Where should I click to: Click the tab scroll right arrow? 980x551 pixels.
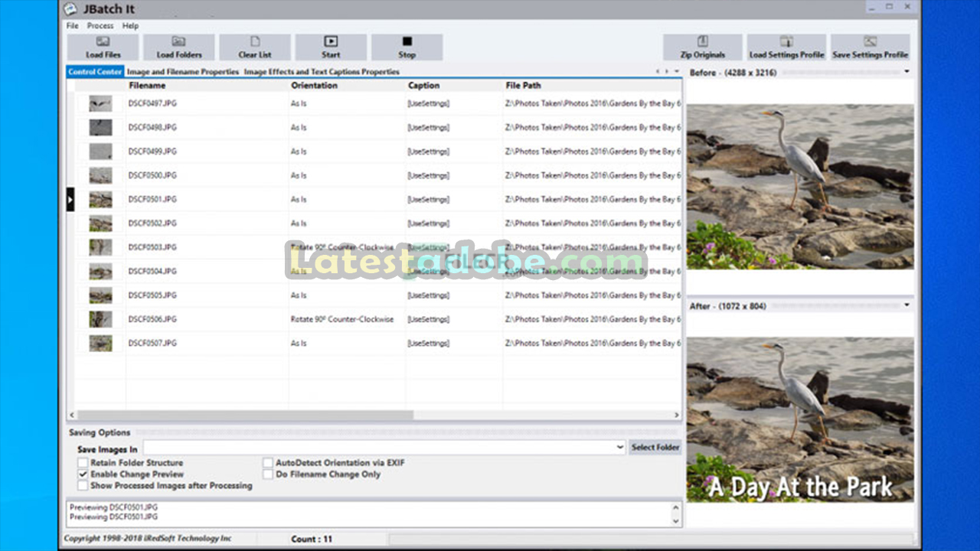(666, 72)
